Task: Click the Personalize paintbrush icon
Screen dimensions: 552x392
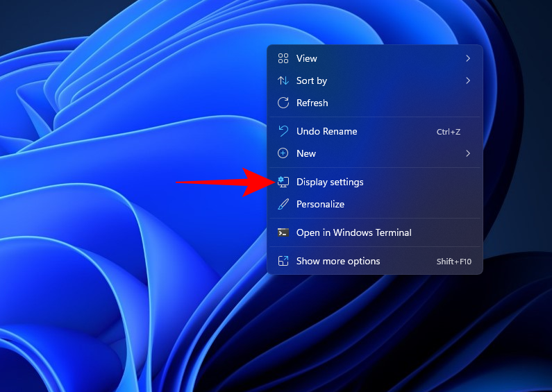Action: pos(283,204)
